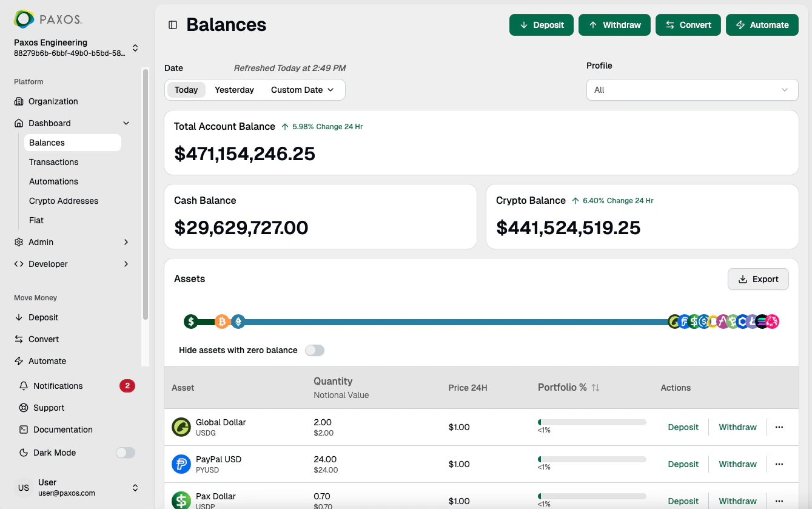Click the top Convert button

click(x=688, y=25)
